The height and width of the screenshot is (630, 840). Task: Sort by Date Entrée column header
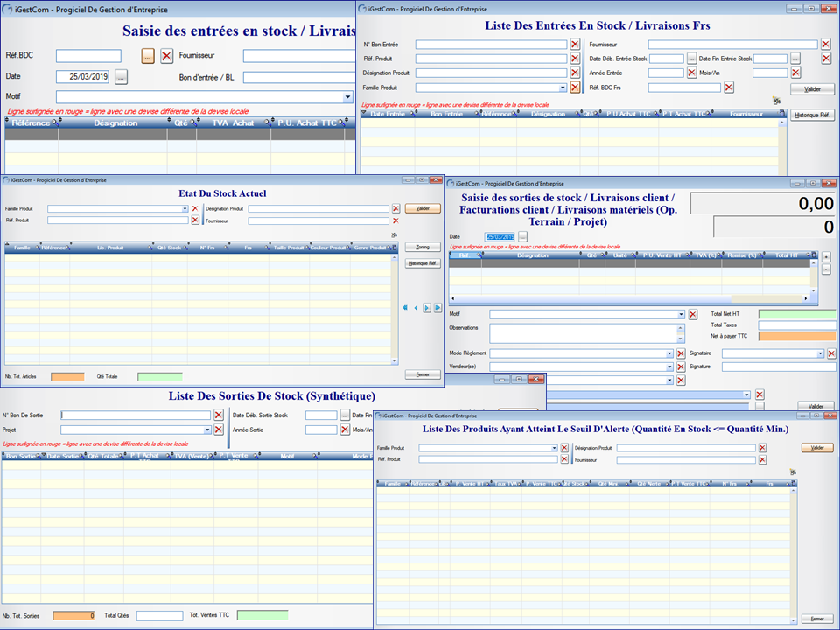pos(388,114)
